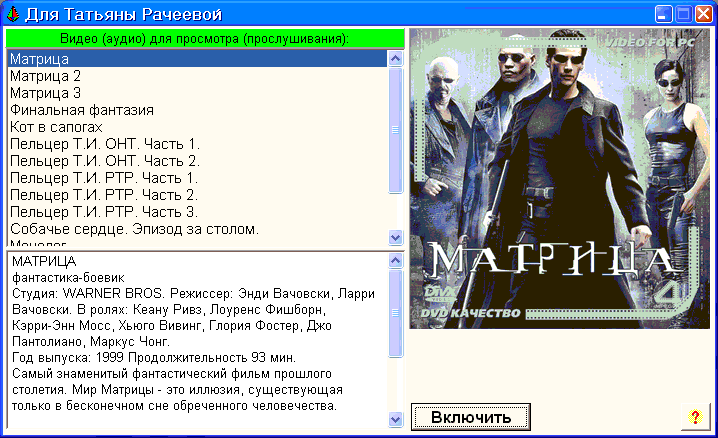This screenshot has width=718, height=438.
Task: Maximize the window
Action: click(x=683, y=14)
